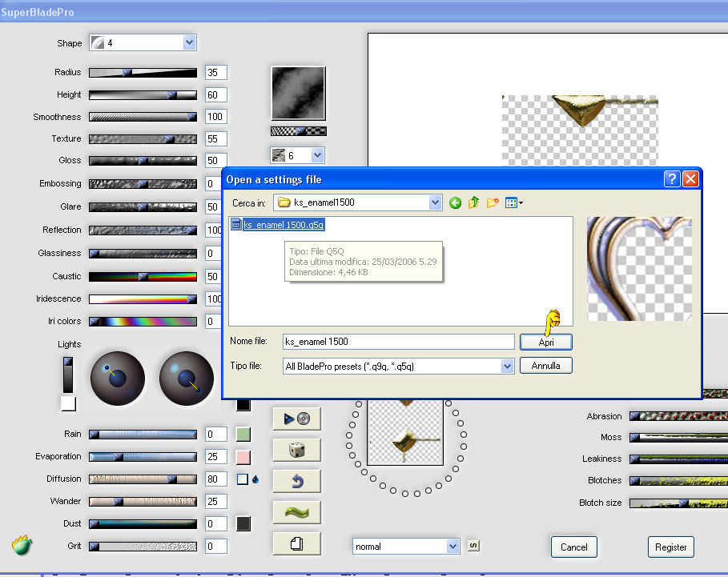The width and height of the screenshot is (728, 577).
Task: Open the normal blend mode dropdown
Action: [x=453, y=547]
